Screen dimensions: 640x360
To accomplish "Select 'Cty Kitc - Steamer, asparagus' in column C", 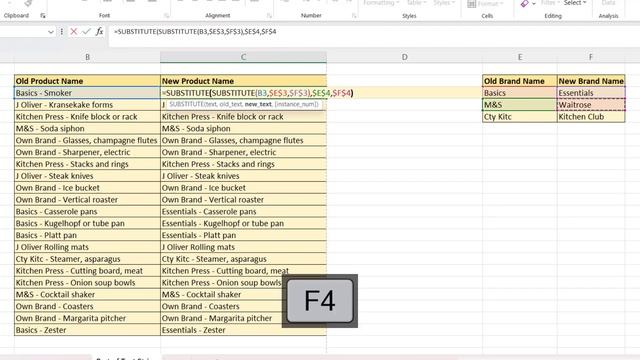I will (x=243, y=259).
